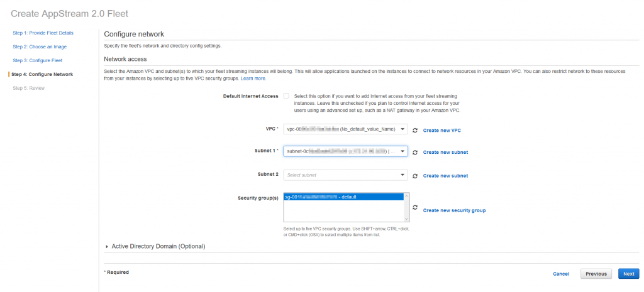Go to Step 3: Configure Fleet

(x=37, y=60)
